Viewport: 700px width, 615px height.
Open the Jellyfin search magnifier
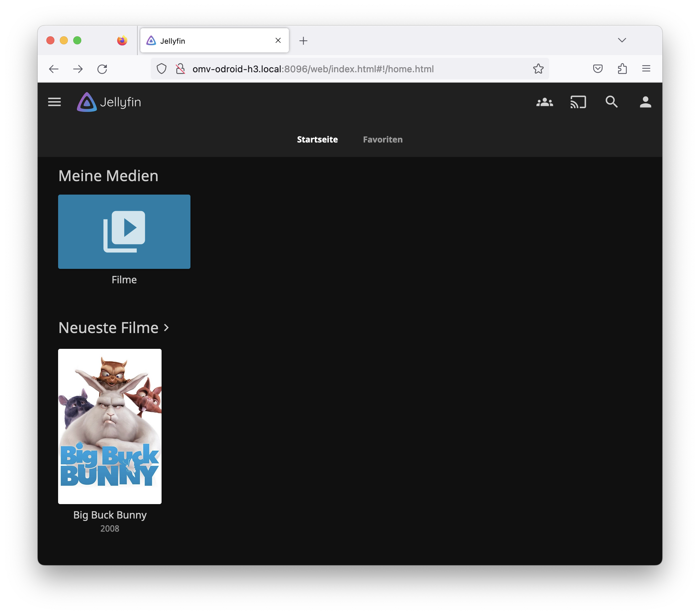point(612,102)
